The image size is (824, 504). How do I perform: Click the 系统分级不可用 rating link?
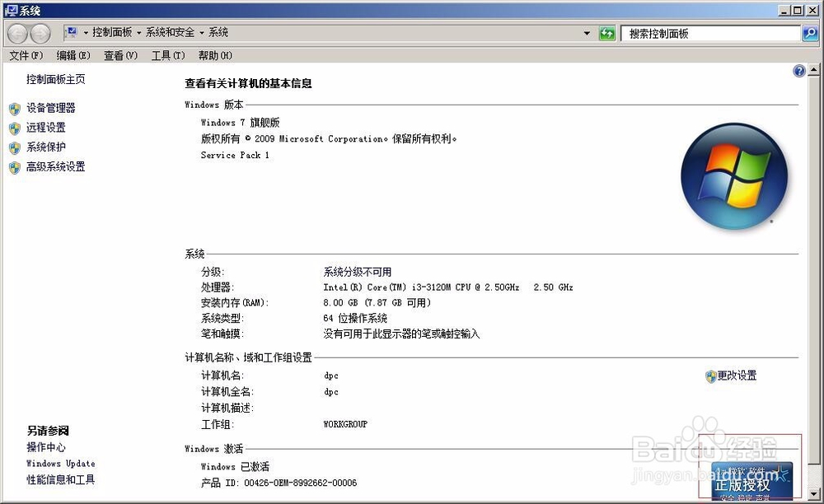click(x=358, y=272)
